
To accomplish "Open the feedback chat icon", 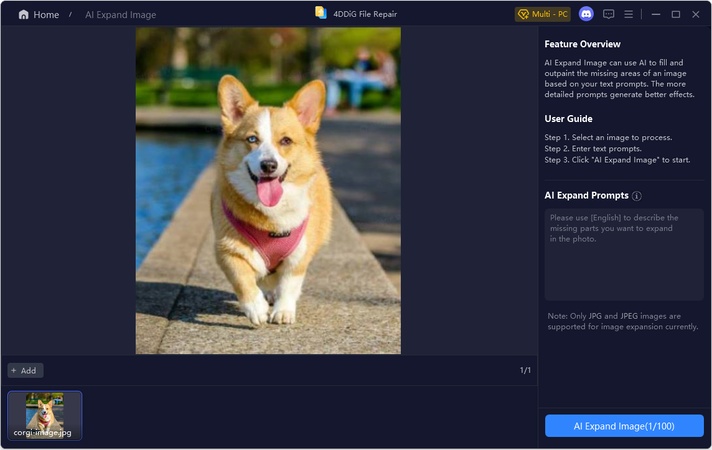I will 608,14.
